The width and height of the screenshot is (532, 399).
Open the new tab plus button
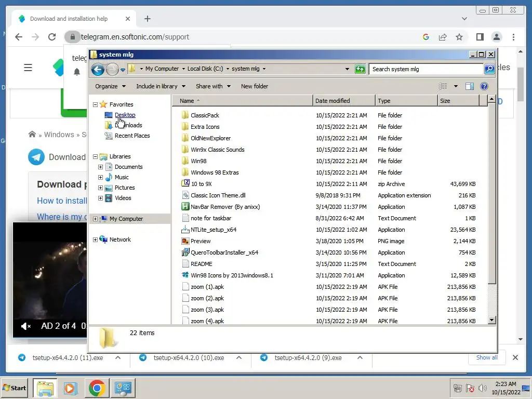(147, 19)
